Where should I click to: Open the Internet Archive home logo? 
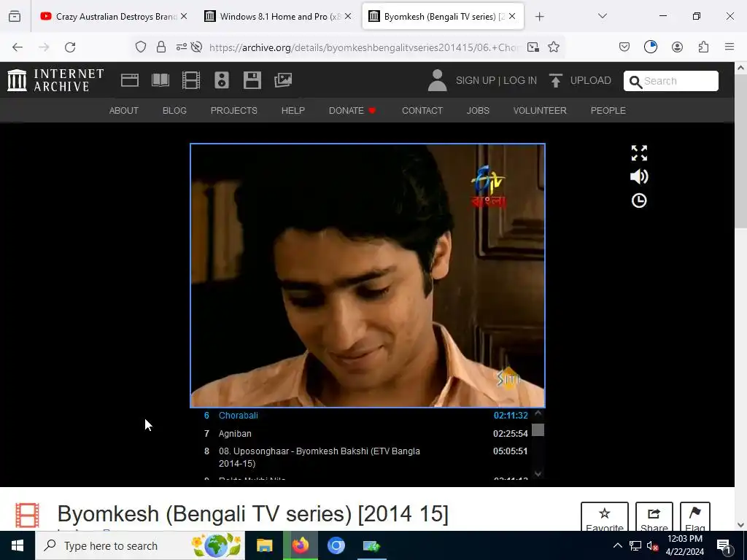(55, 80)
